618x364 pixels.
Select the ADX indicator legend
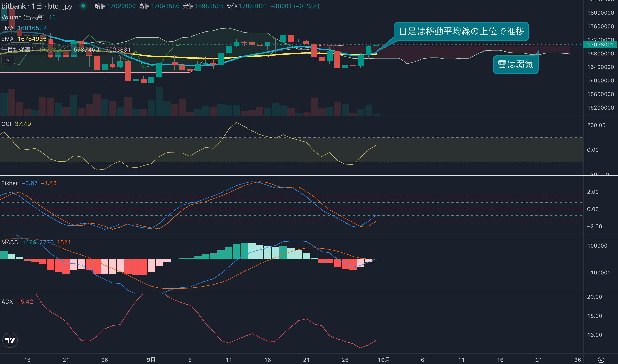point(7,302)
